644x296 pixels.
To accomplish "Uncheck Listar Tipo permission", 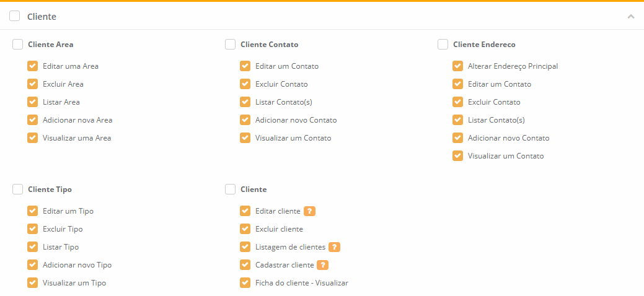I will 33,247.
